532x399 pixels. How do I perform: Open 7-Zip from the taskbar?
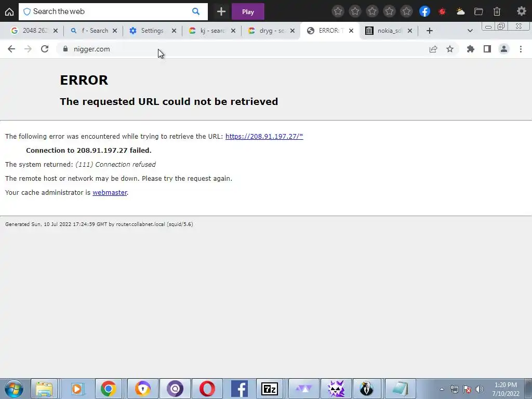coord(270,389)
